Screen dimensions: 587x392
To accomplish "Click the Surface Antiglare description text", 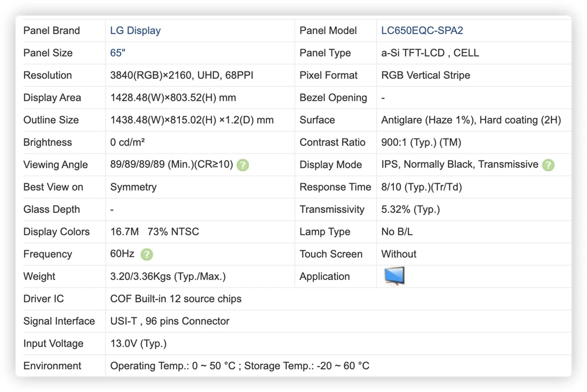I will [471, 120].
